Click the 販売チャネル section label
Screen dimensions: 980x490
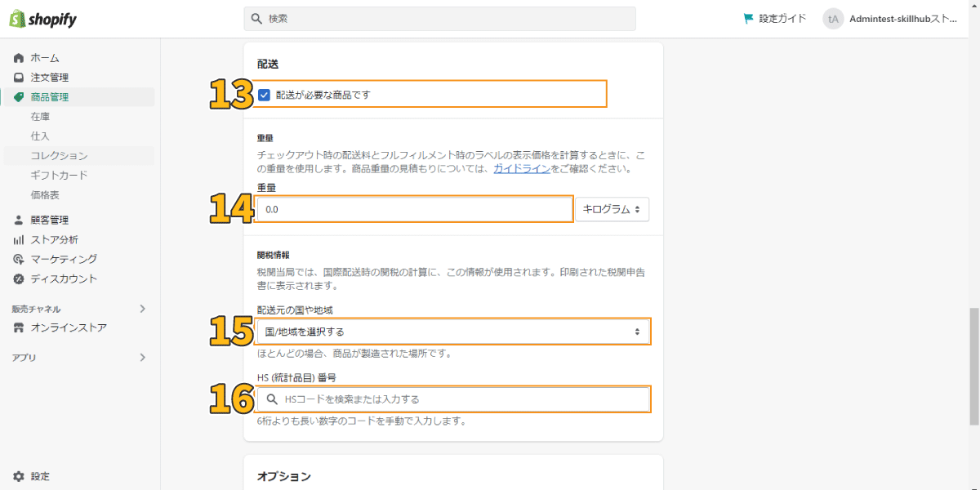coord(36,309)
